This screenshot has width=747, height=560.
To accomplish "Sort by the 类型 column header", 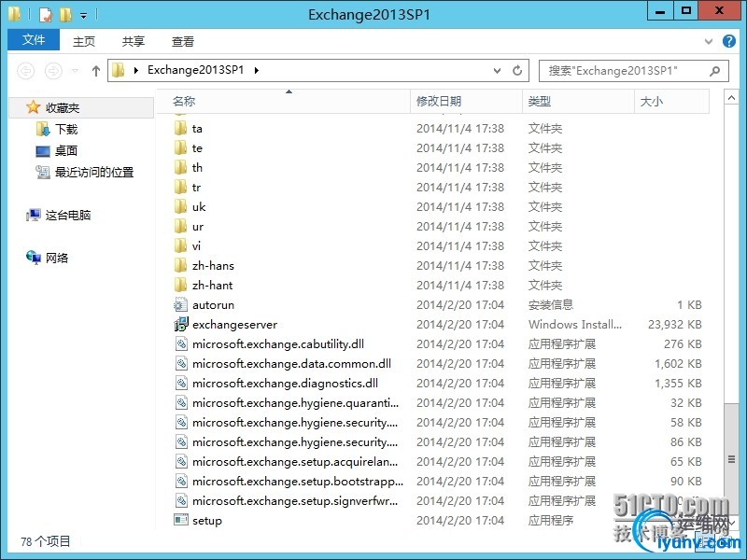I will click(578, 101).
